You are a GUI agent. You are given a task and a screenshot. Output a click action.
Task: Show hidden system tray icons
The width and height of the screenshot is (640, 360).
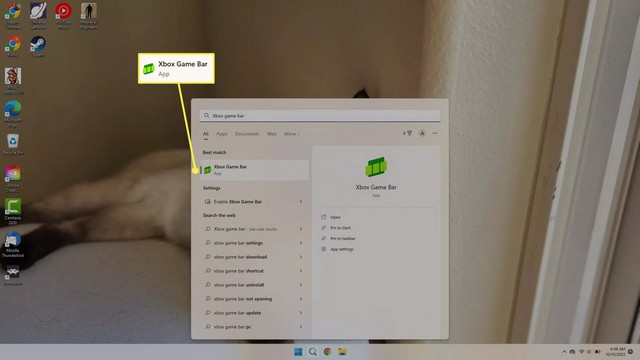click(x=564, y=351)
